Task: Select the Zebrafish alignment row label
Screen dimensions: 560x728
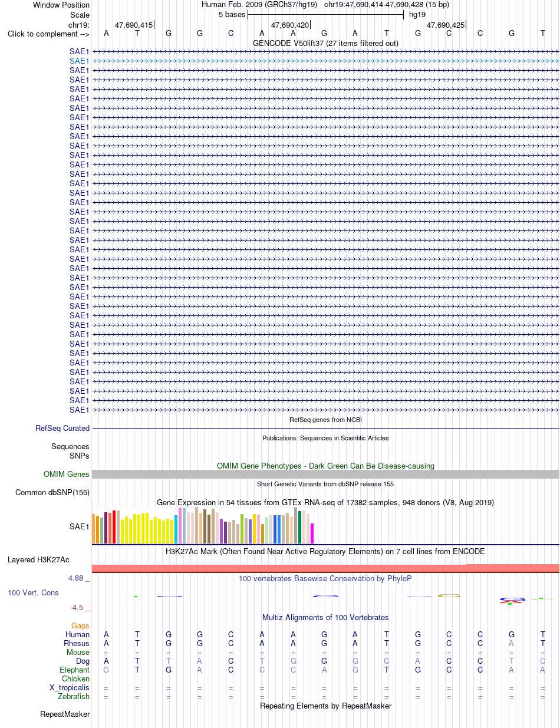Action: (74, 697)
